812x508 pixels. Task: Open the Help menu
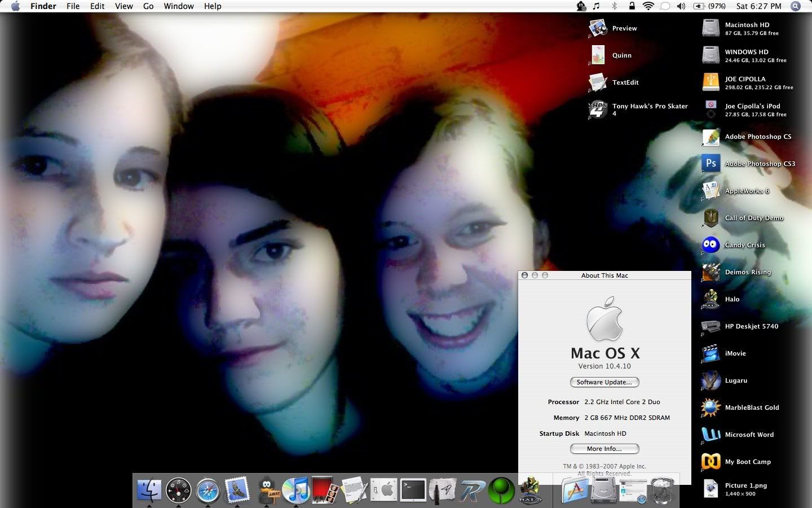[x=213, y=6]
